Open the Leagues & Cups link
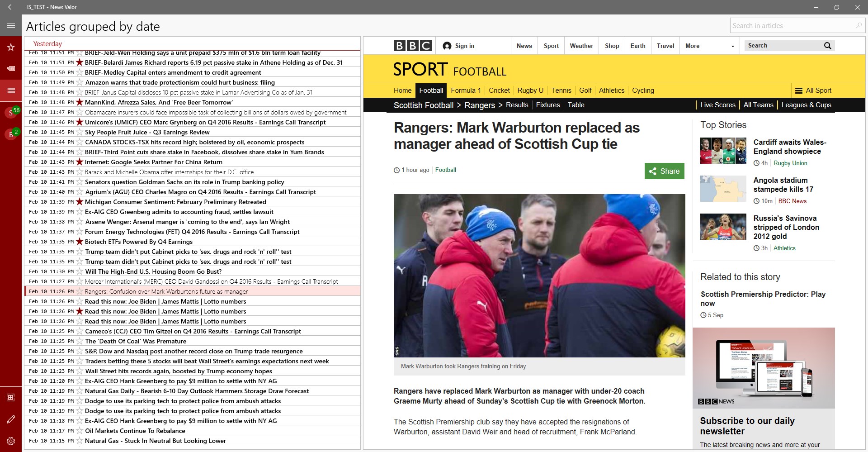The height and width of the screenshot is (452, 868). pyautogui.click(x=806, y=105)
